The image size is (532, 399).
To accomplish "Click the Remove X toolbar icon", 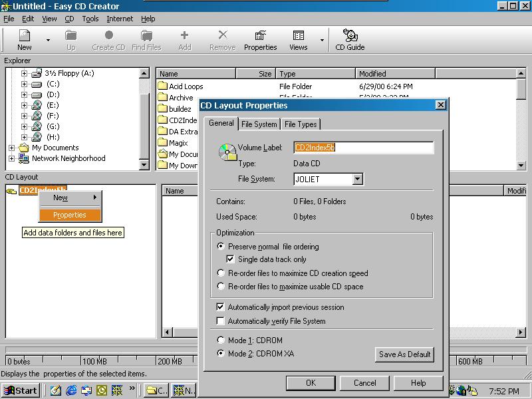I will click(223, 35).
